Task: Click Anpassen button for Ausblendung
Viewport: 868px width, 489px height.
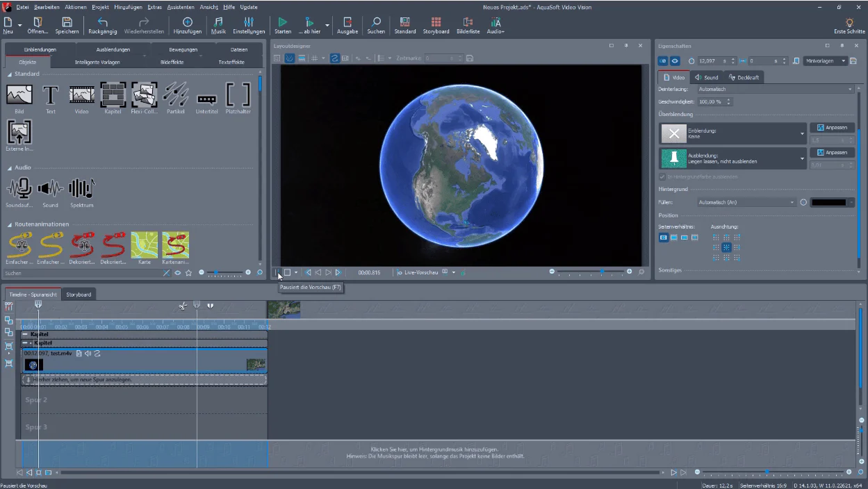Action: click(833, 152)
